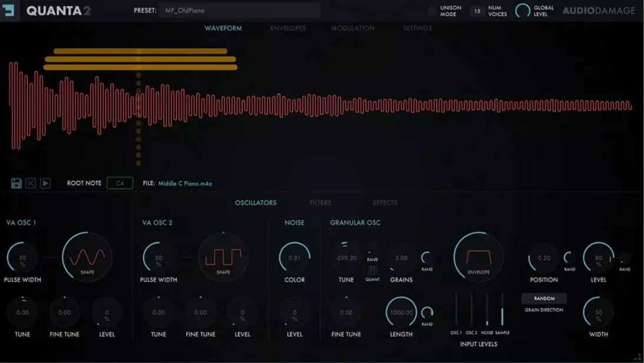Click the Middle C Piano.m4a file name
The image size is (644, 363).
pyautogui.click(x=185, y=184)
